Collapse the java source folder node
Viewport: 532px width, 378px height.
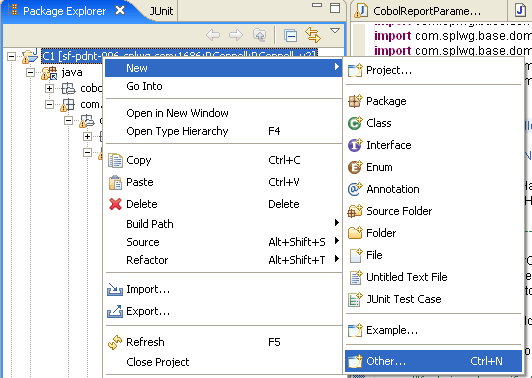click(x=31, y=72)
